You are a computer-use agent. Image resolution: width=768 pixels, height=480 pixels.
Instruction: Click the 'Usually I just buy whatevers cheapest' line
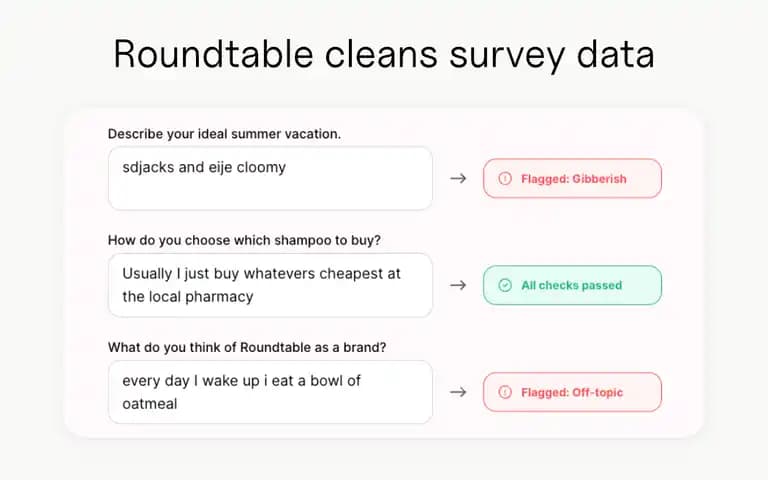click(x=262, y=274)
